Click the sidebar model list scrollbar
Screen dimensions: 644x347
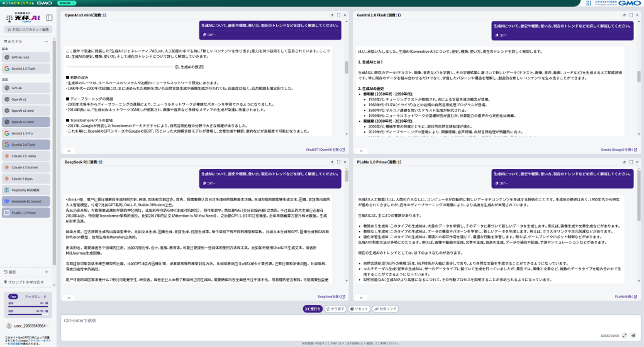tap(54, 152)
